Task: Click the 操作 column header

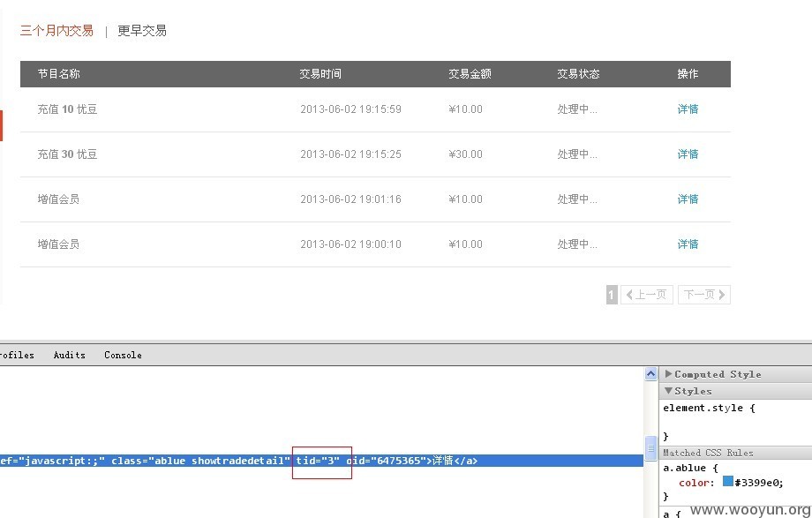Action: (688, 74)
